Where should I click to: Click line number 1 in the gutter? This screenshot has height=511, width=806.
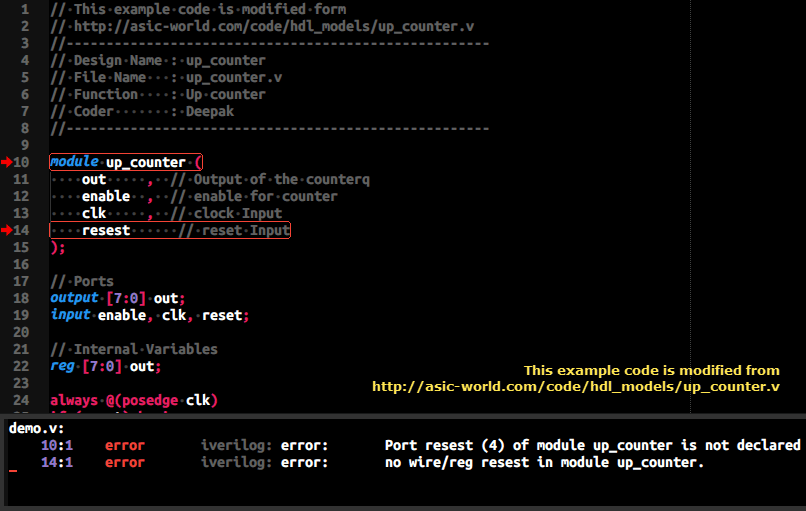[x=25, y=9]
